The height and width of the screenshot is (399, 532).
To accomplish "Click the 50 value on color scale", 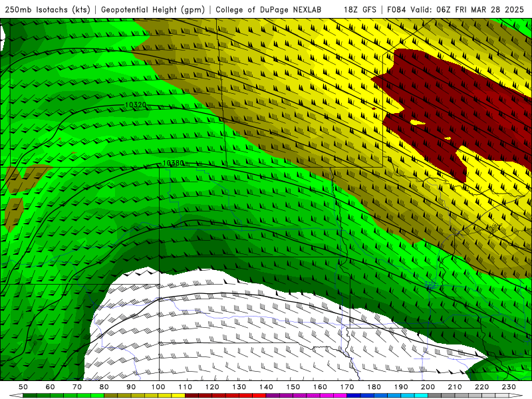I will (x=23, y=387).
